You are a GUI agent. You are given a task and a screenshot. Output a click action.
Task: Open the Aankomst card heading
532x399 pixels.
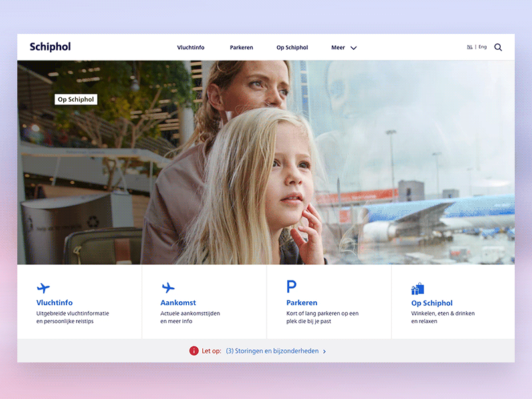178,303
